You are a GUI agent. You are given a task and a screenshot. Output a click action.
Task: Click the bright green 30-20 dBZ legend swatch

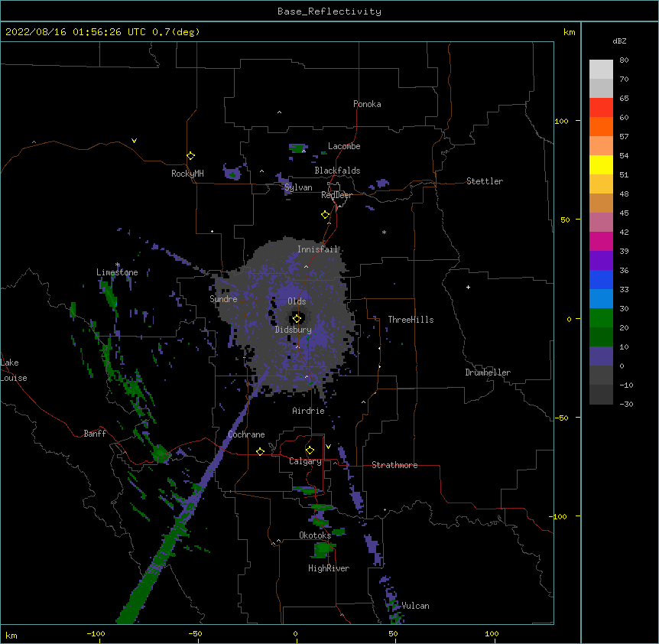point(601,318)
